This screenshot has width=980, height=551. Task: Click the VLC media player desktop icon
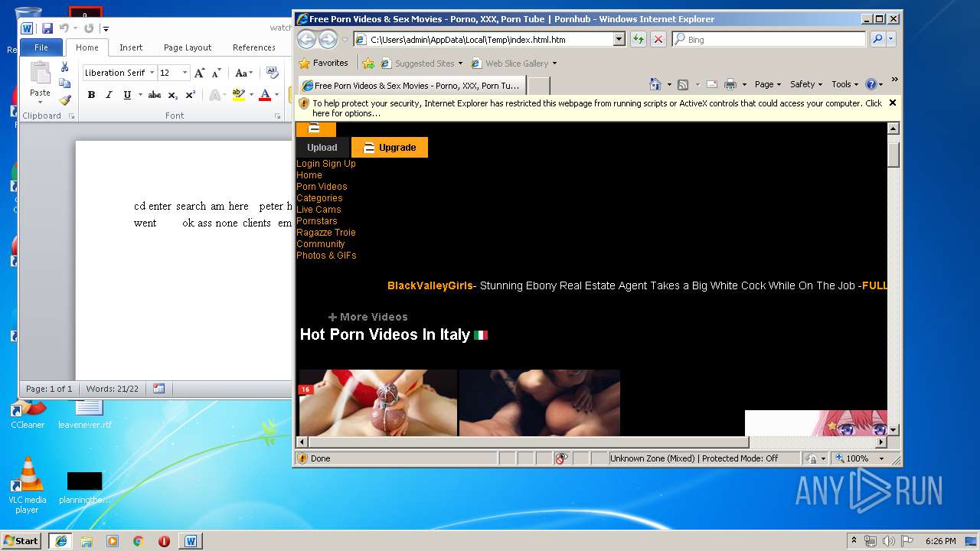tap(28, 485)
